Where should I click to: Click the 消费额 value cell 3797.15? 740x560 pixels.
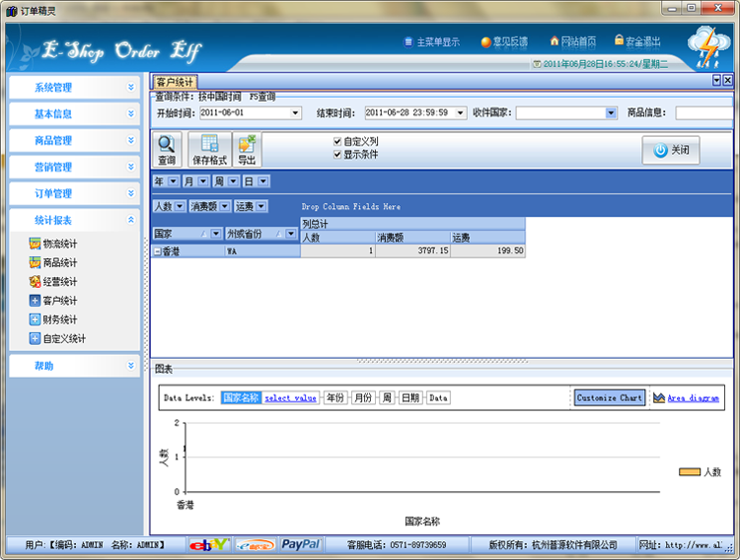click(413, 251)
